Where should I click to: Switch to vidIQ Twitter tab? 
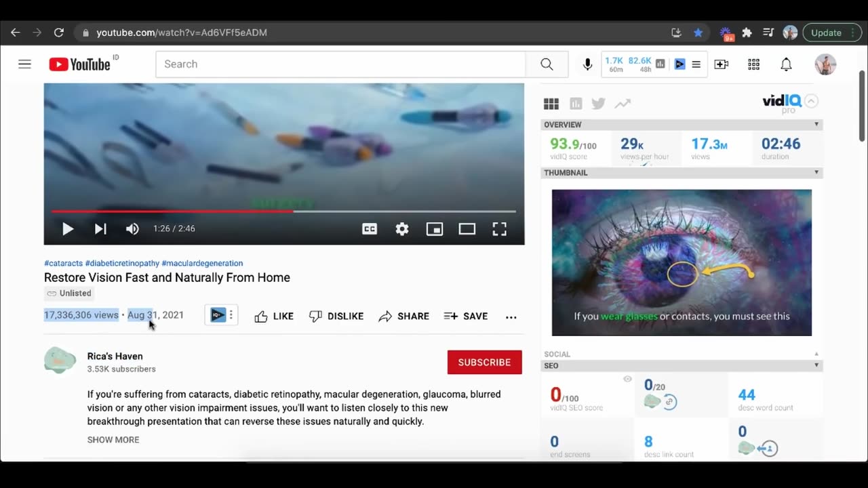598,104
